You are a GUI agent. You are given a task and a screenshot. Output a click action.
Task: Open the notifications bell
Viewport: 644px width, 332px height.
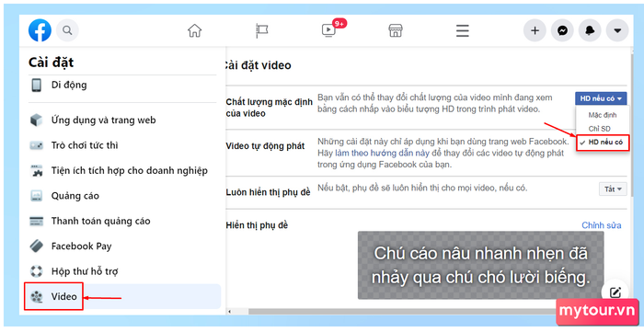(x=590, y=30)
